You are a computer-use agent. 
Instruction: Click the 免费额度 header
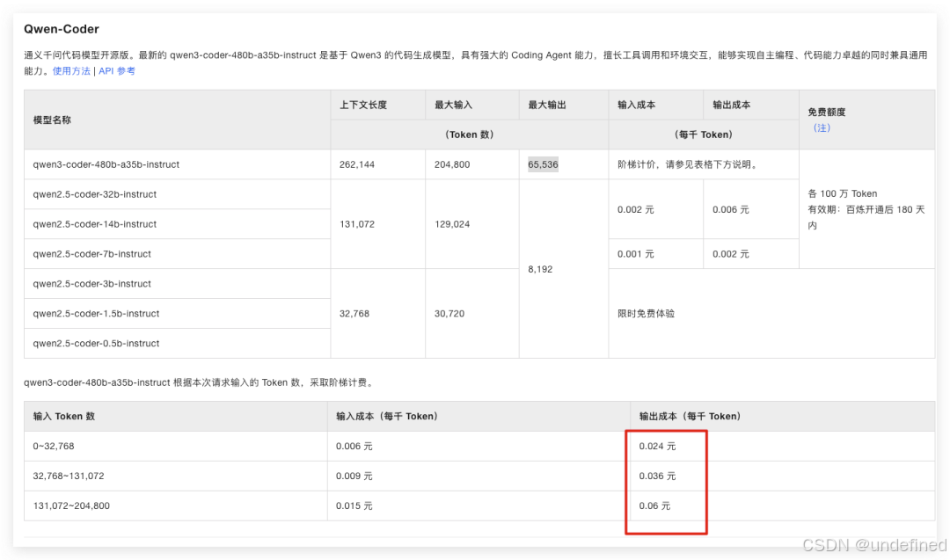[x=826, y=112]
